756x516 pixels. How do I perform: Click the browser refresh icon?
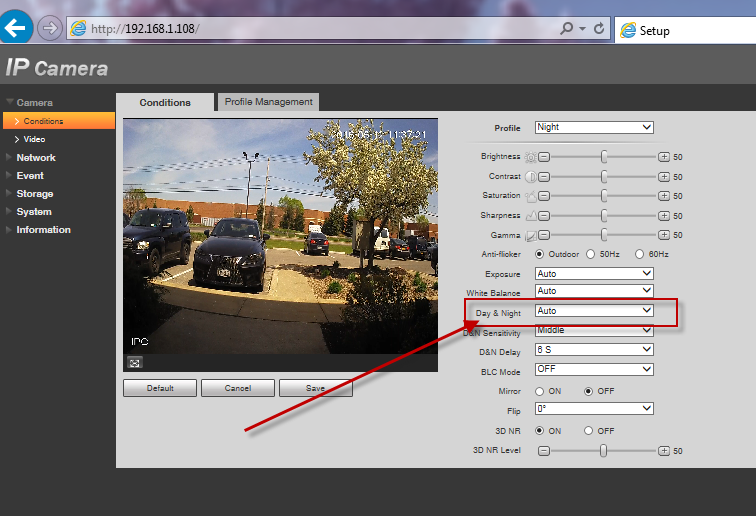598,29
